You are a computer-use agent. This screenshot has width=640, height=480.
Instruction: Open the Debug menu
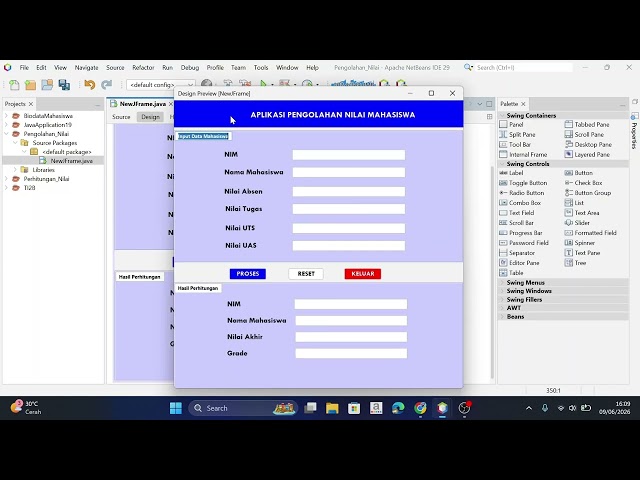point(190,68)
